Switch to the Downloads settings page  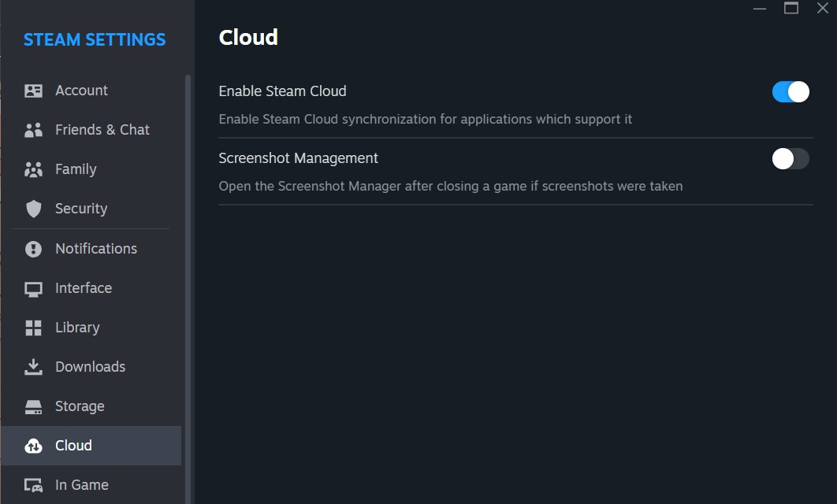90,367
